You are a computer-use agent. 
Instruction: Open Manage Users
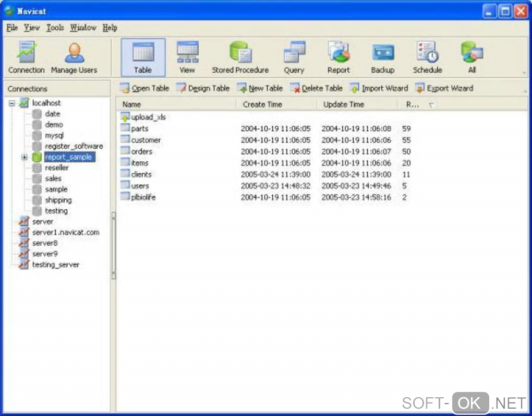[x=74, y=57]
